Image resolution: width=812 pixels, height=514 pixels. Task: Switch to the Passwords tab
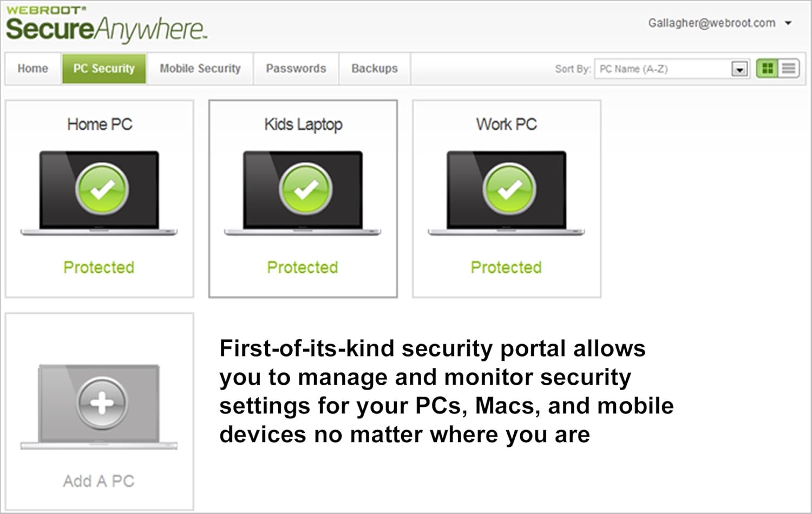click(296, 69)
